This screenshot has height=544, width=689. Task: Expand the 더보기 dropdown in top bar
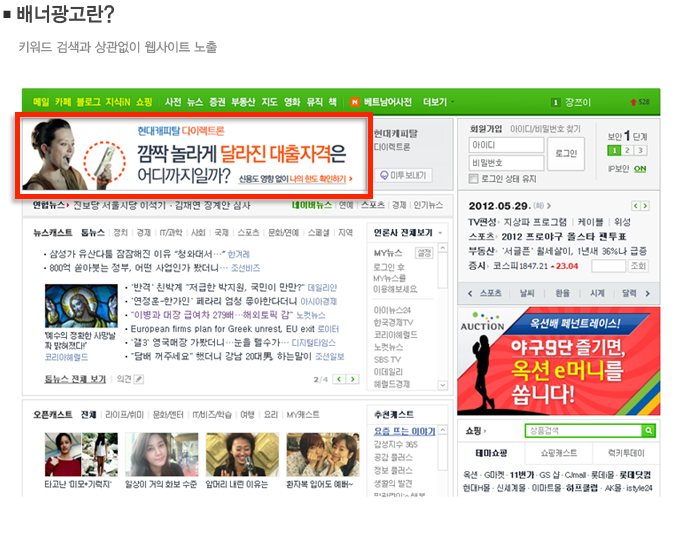tap(438, 102)
